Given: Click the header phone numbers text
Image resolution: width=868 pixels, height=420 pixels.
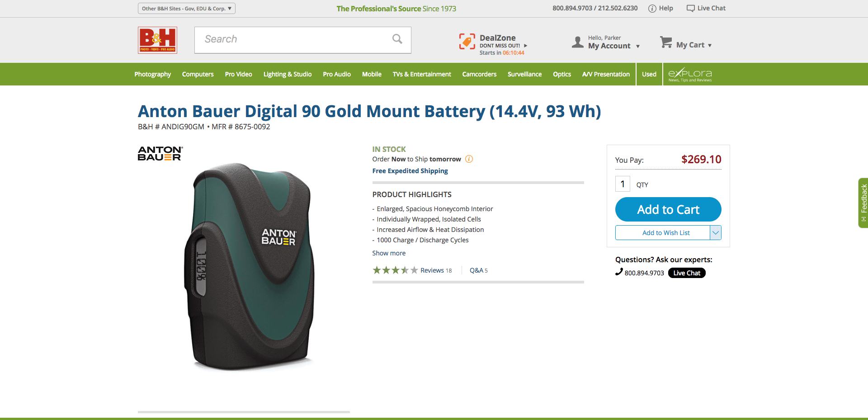Looking at the screenshot, I should tap(595, 8).
